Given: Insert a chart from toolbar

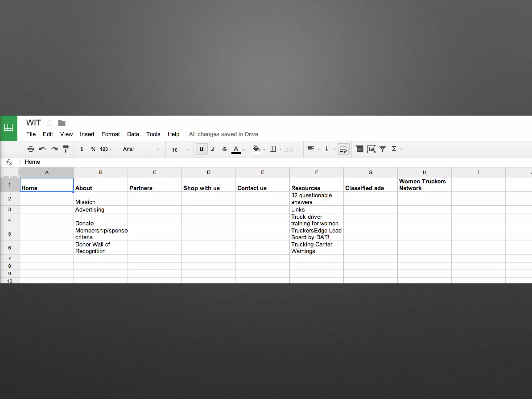Looking at the screenshot, I should (x=371, y=149).
